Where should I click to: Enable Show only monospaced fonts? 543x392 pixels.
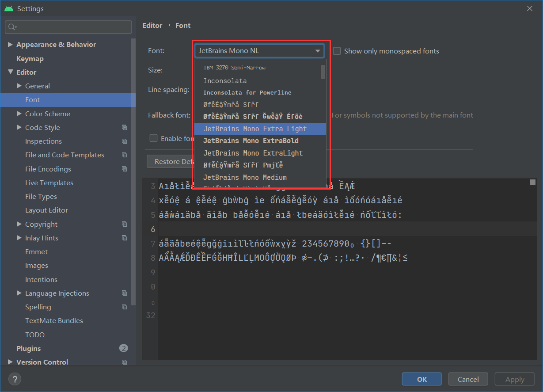pos(337,51)
